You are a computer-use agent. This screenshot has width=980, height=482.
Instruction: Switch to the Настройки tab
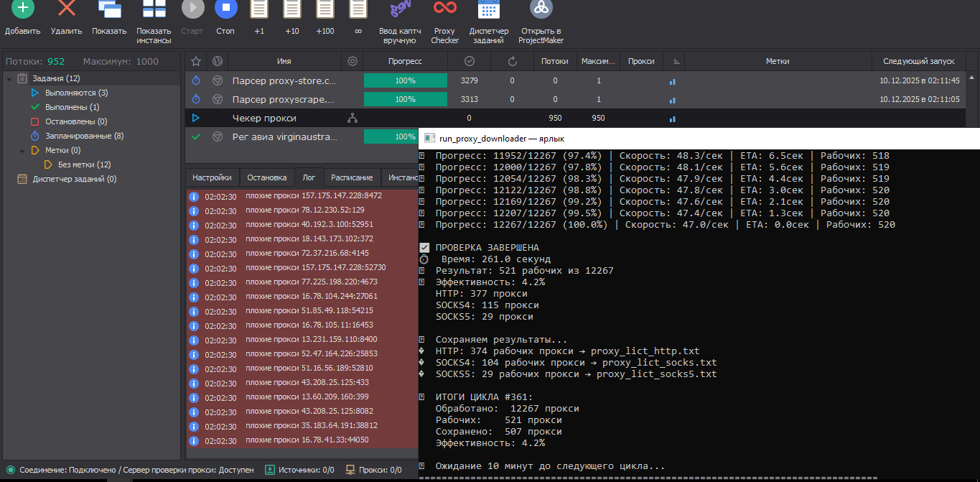212,177
